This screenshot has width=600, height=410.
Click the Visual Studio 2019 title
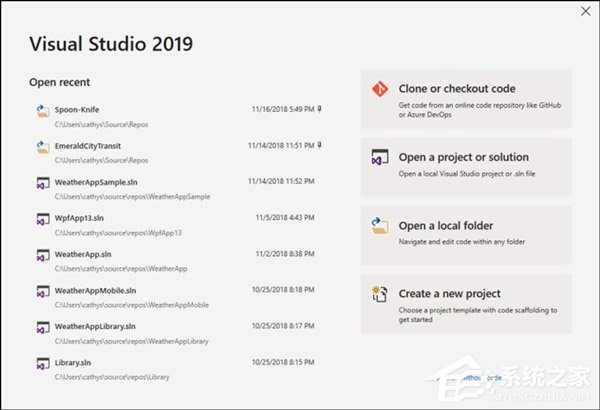coord(111,44)
